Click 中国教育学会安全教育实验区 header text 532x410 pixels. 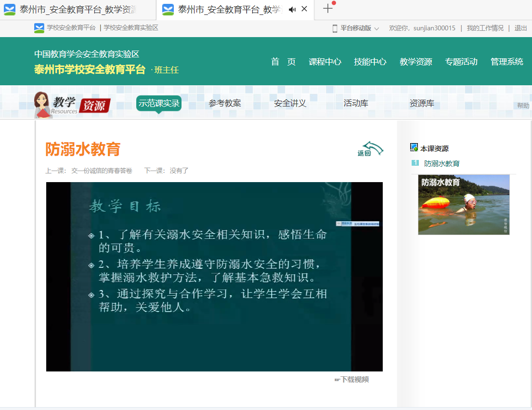pos(87,54)
